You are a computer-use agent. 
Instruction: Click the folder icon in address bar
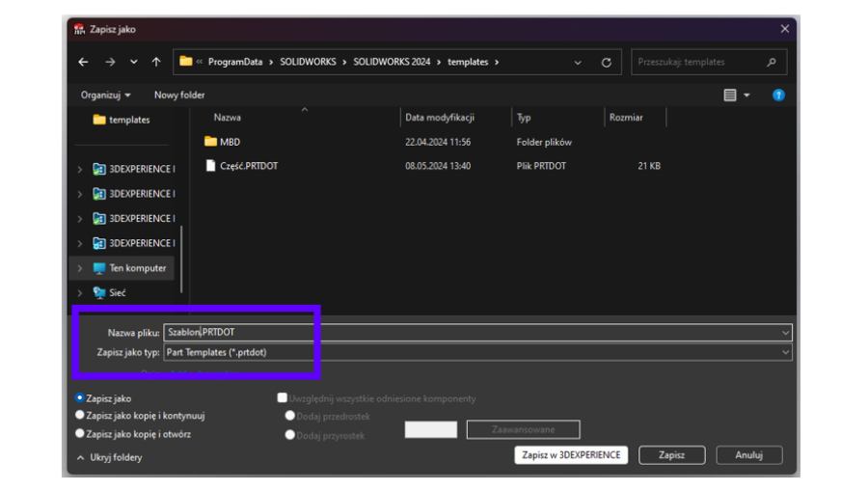click(x=186, y=62)
